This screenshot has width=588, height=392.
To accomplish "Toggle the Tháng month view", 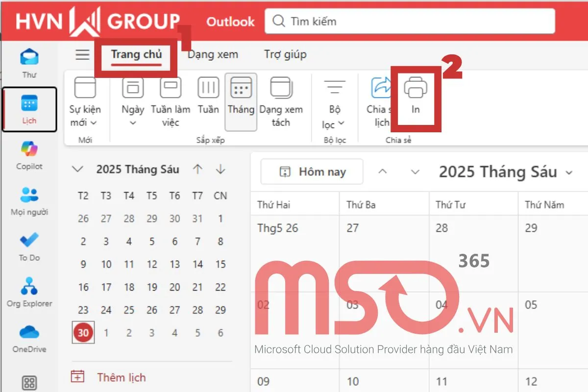I will [241, 100].
